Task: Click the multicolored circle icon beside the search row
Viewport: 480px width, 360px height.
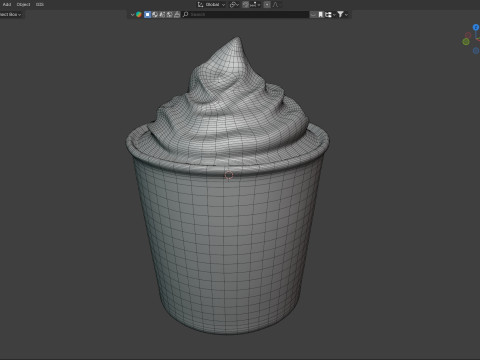Action: pos(139,14)
